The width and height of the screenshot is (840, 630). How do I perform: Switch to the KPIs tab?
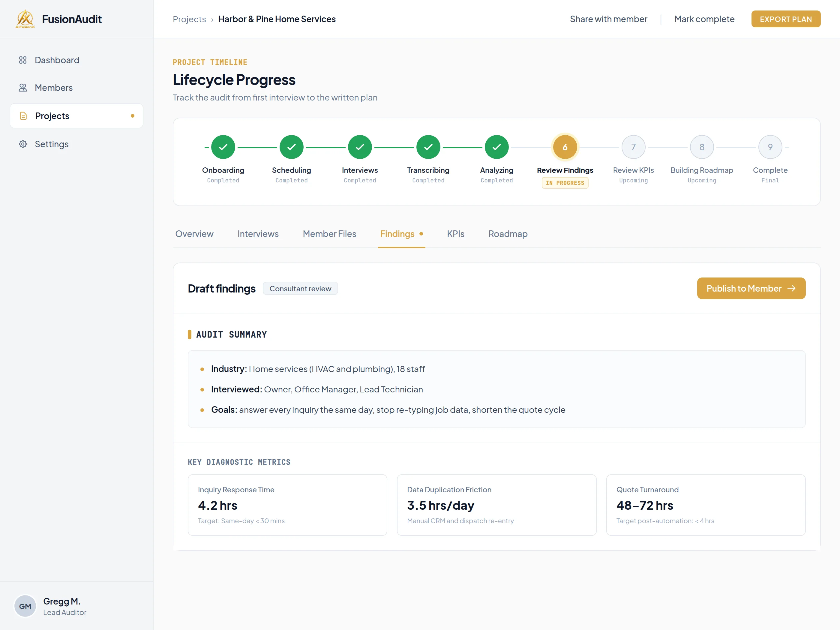[x=455, y=234]
